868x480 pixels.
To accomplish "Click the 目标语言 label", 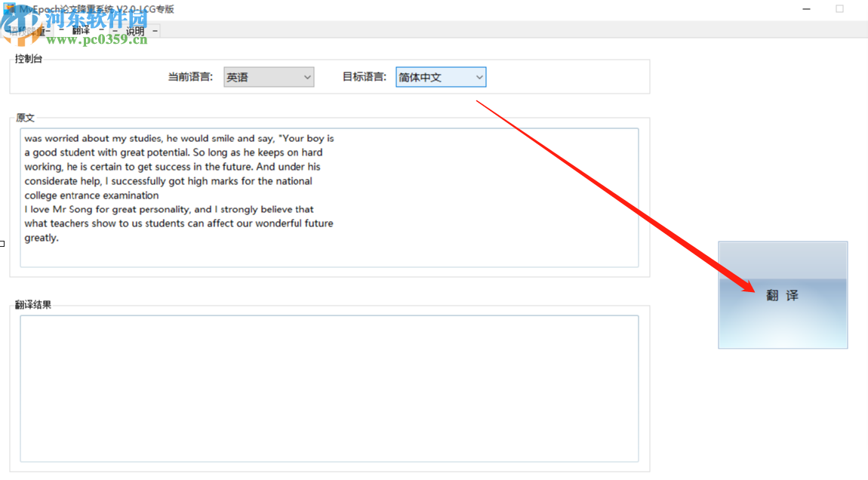I will 365,77.
